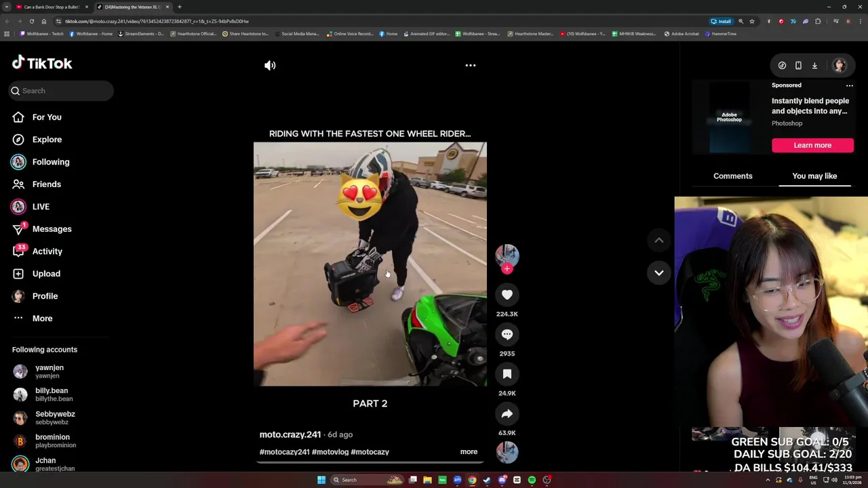
Task: Open moto.crazy.241 creator name
Action: click(290, 434)
